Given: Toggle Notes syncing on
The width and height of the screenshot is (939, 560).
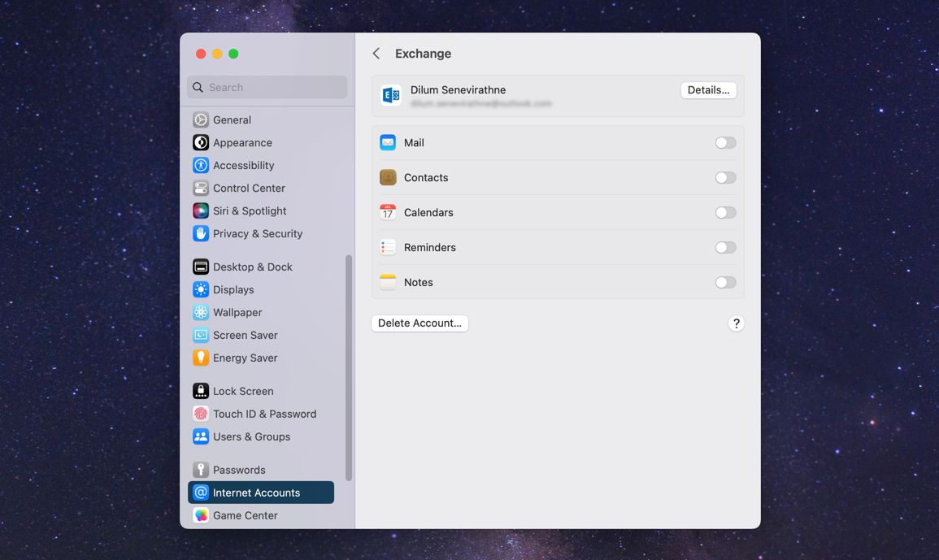Looking at the screenshot, I should [x=725, y=283].
